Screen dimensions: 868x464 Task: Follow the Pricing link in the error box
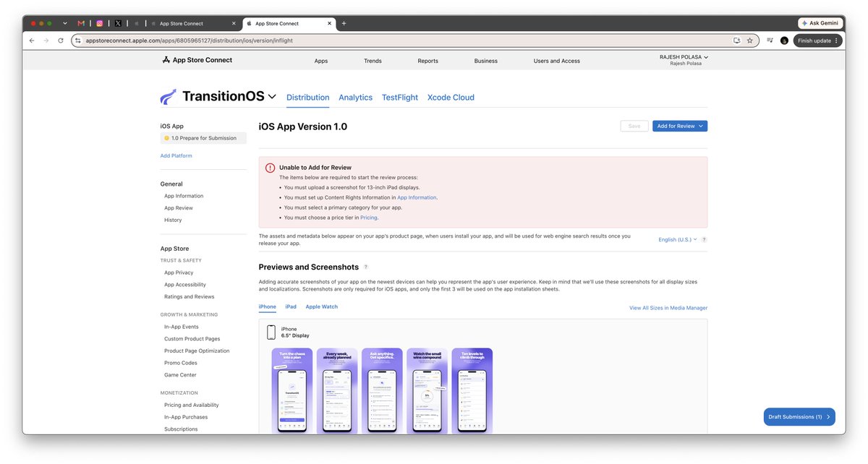[368, 218]
